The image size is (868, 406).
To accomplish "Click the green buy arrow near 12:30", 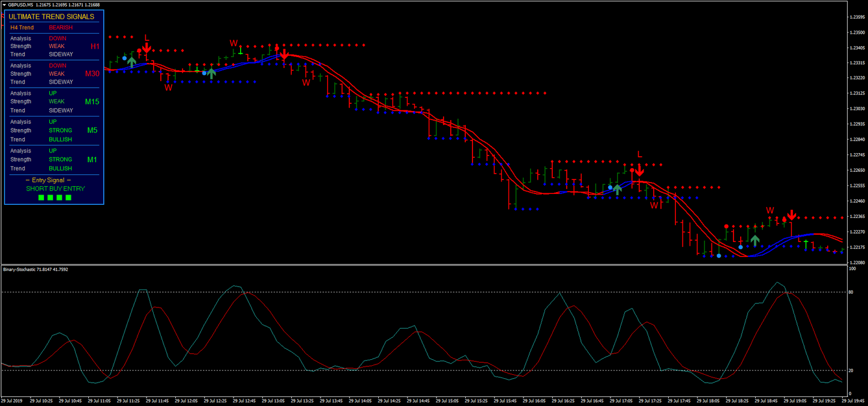I will (211, 73).
